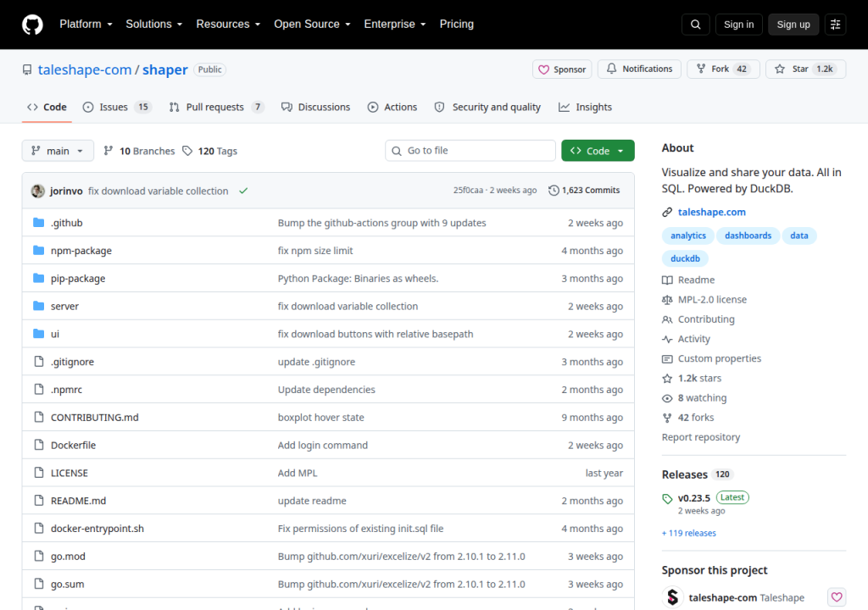Screen dimensions: 868x610
Task: Click the server folder icon
Action: (x=38, y=306)
